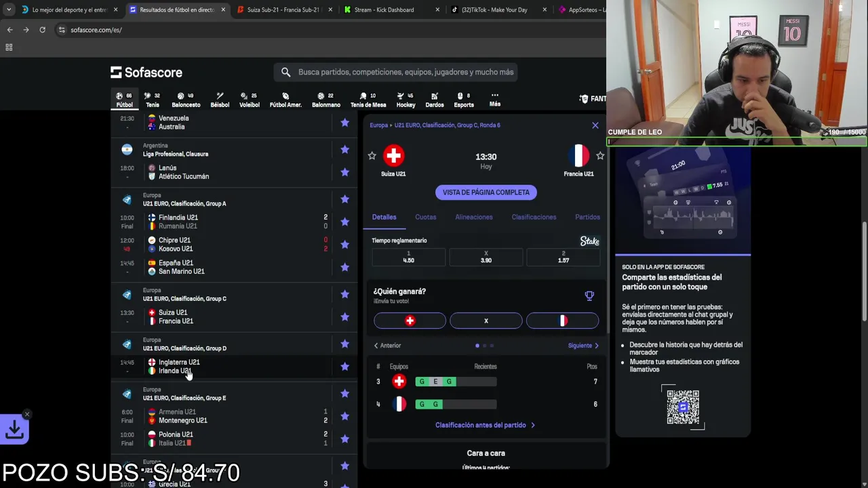
Task: Go forward in the browser
Action: coord(26,30)
